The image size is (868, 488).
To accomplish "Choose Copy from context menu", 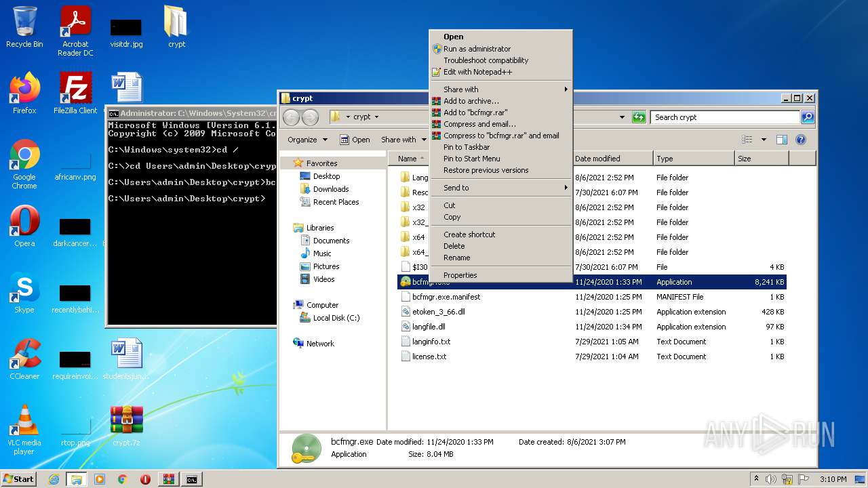I will (x=500, y=217).
